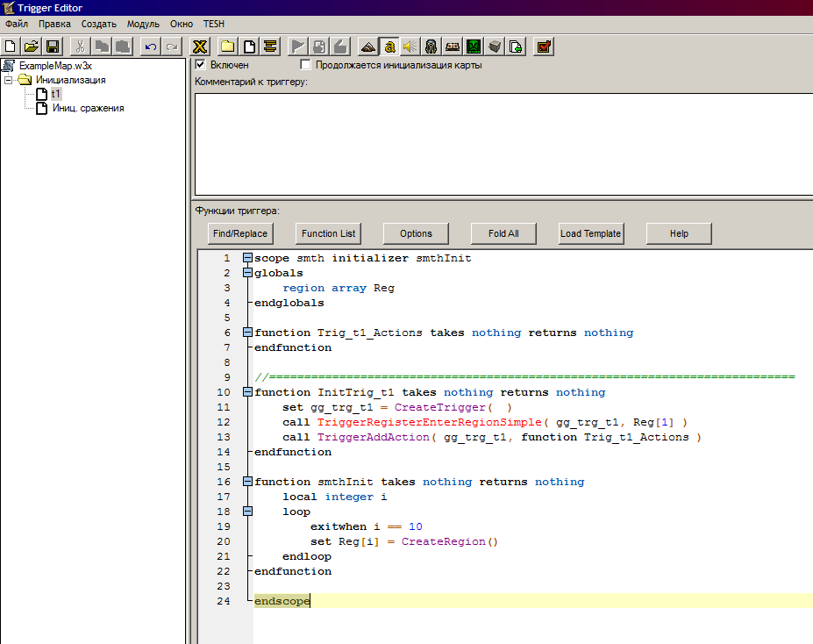Create new trigger category folder icon

click(x=228, y=47)
